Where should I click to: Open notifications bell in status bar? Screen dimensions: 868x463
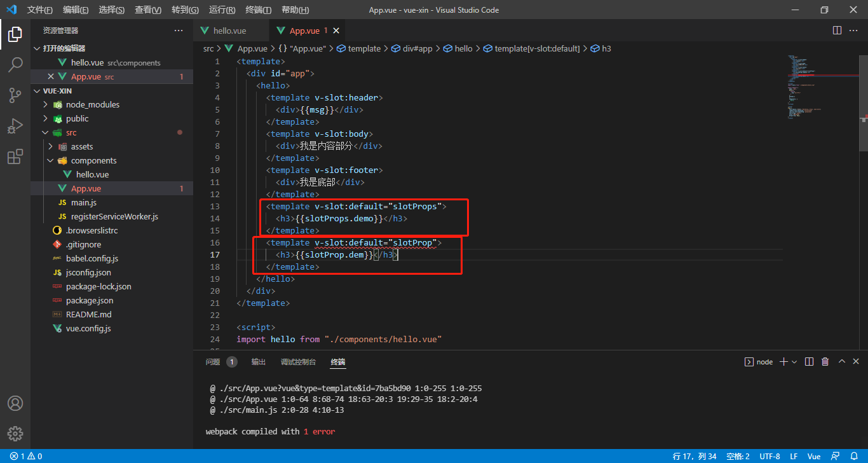pos(854,456)
